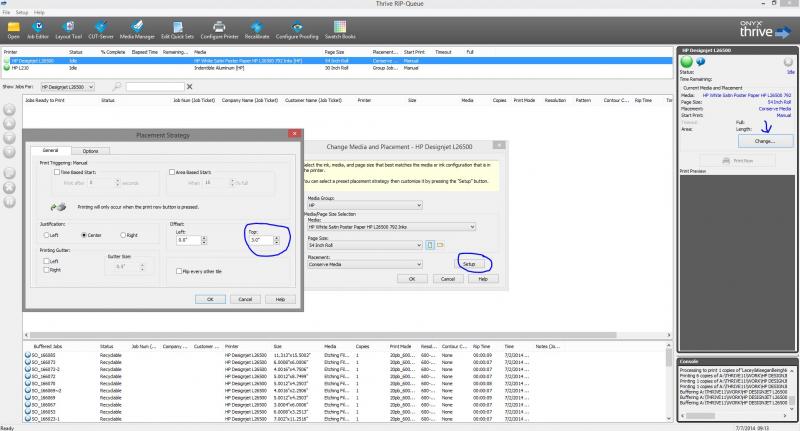Open Configure Proofing
Viewport: 800px width, 431px height.
[297, 30]
